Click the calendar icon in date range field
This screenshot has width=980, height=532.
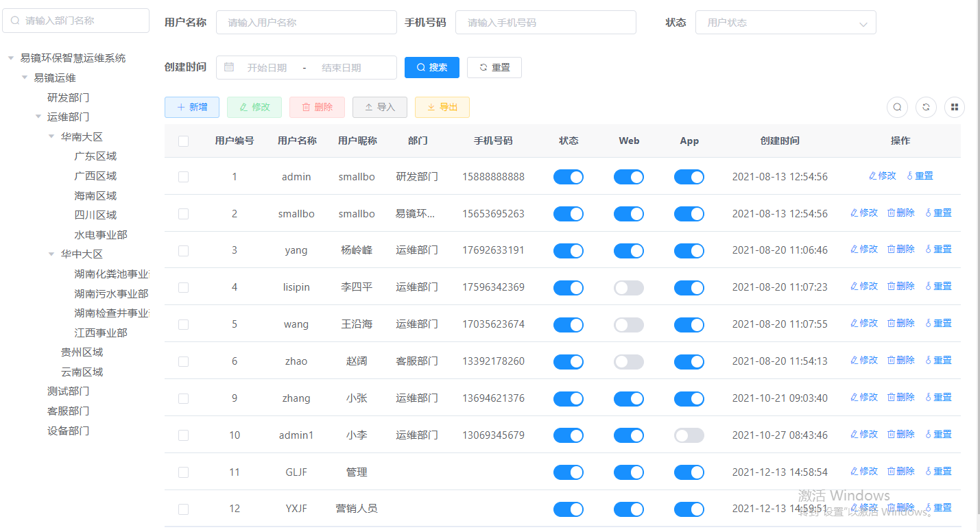pos(229,67)
